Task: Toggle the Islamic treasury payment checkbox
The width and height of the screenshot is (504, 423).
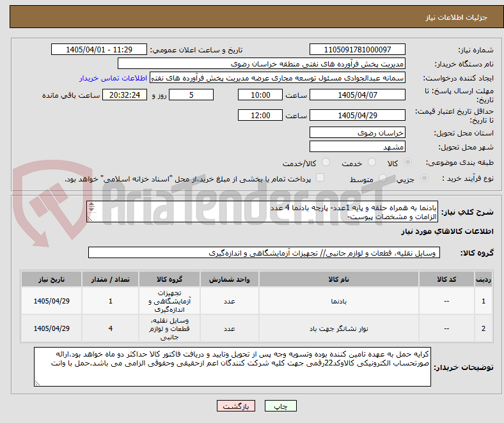Action: [320, 178]
